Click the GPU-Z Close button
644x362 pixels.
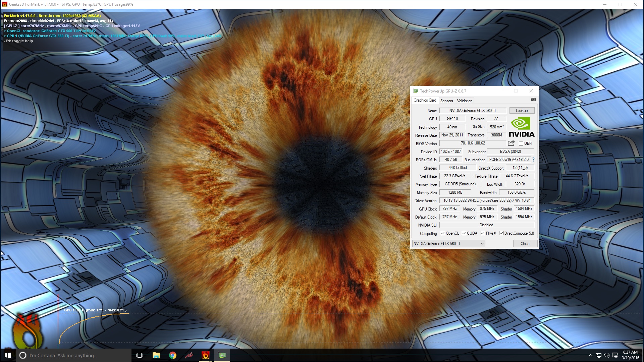tap(525, 244)
